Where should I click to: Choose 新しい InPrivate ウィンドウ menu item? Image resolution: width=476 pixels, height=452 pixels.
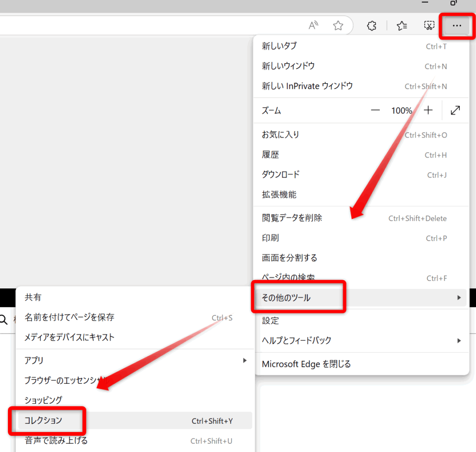(307, 86)
